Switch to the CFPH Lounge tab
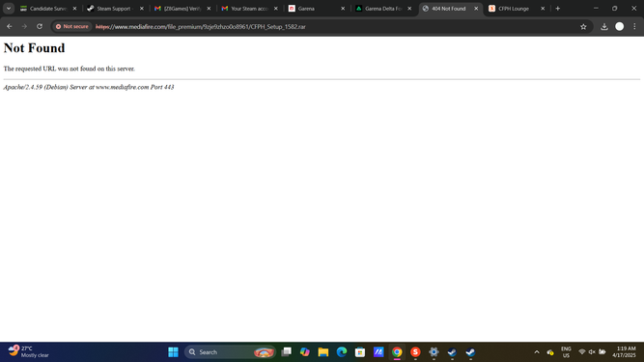The width and height of the screenshot is (644, 362). (x=517, y=9)
